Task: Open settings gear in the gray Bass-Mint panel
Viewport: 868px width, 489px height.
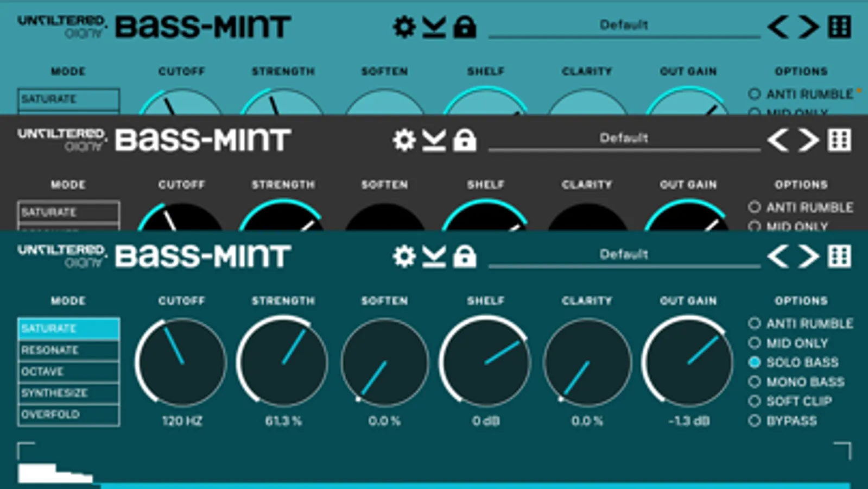Action: (404, 140)
